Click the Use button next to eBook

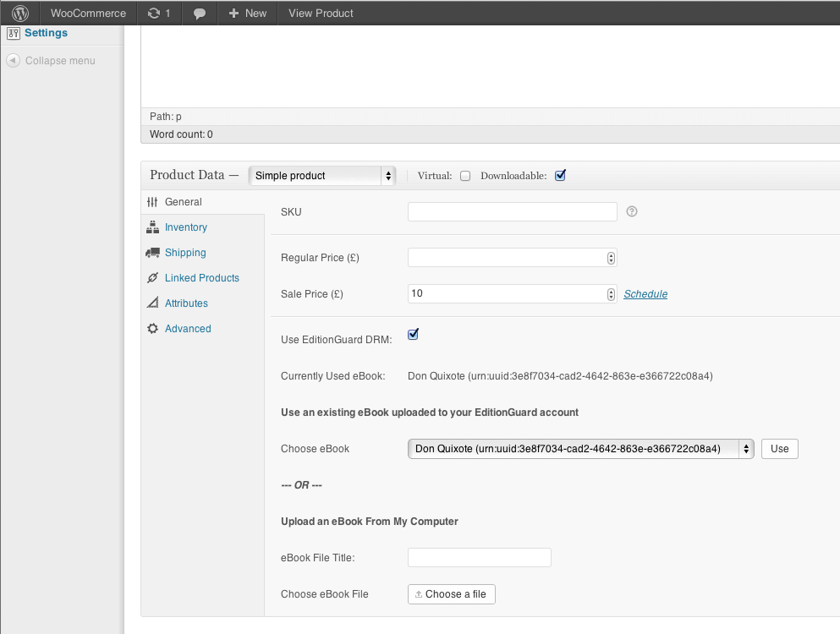(779, 449)
